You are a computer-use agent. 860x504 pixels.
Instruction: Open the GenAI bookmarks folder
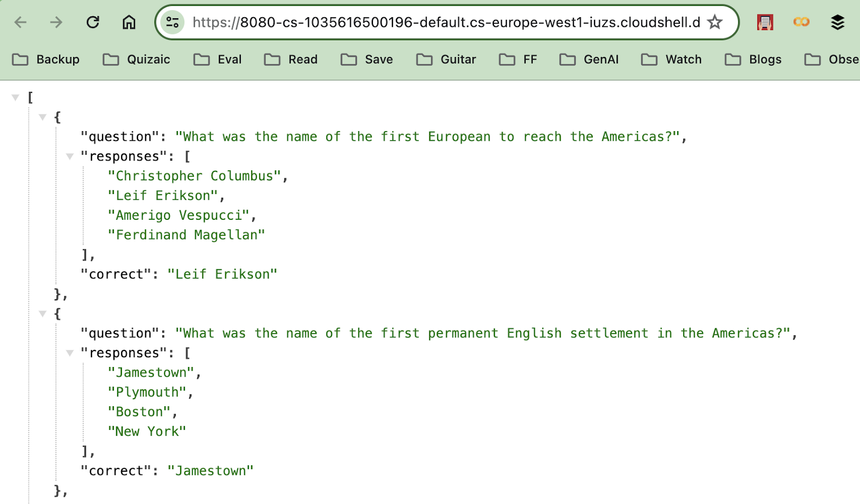point(590,59)
